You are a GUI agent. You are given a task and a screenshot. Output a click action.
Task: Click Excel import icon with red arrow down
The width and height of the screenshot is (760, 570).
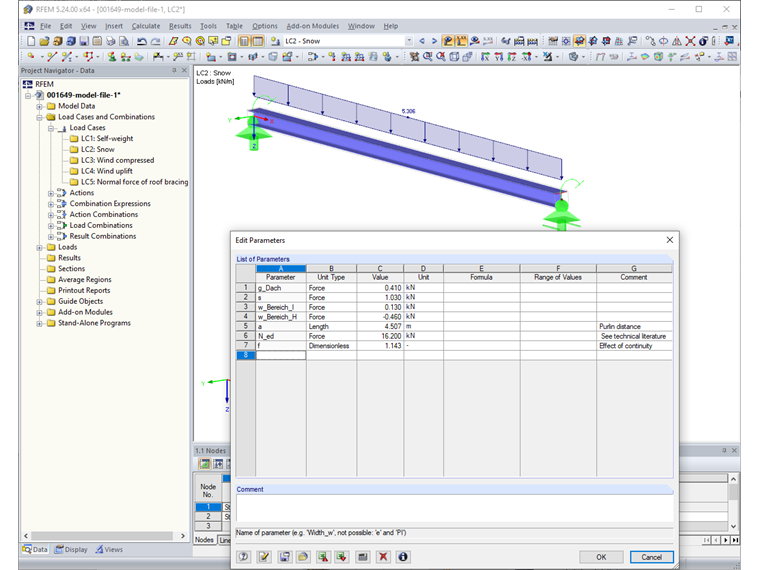pyautogui.click(x=342, y=556)
